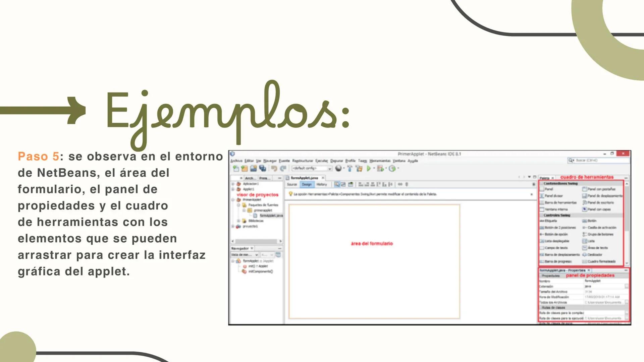This screenshot has width=644, height=362.
Task: Select the Deslizador component in the palette
Action: (595, 255)
